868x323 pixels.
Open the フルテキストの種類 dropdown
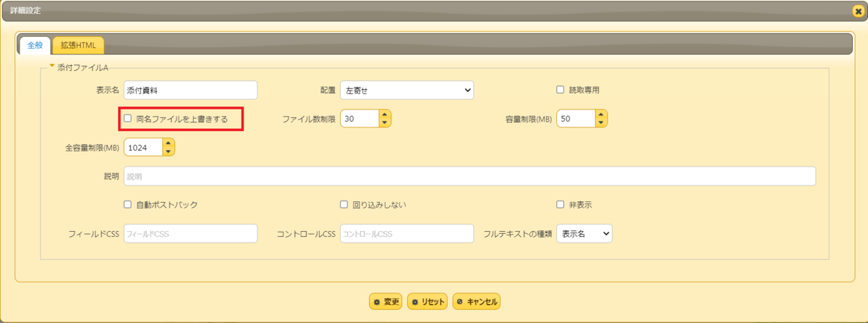pos(584,233)
